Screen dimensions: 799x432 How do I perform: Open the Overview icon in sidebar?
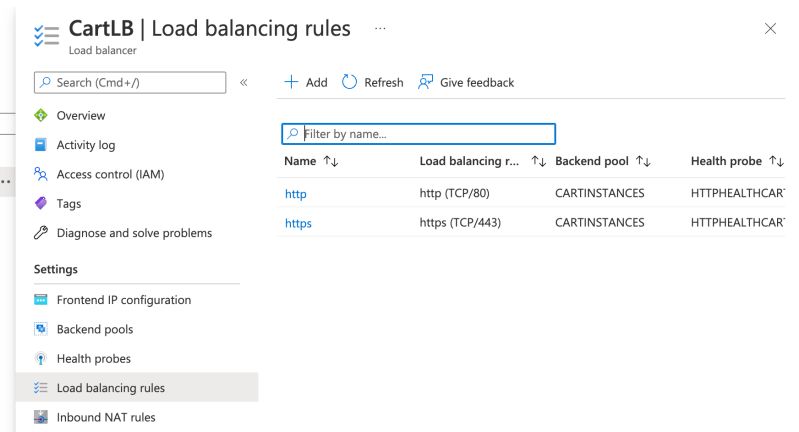coord(41,116)
